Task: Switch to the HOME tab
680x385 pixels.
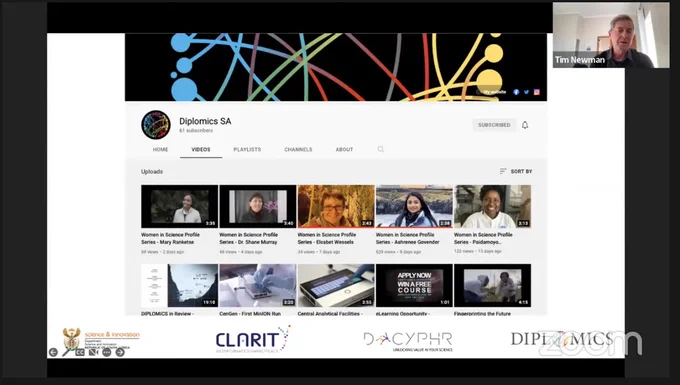Action: click(160, 150)
